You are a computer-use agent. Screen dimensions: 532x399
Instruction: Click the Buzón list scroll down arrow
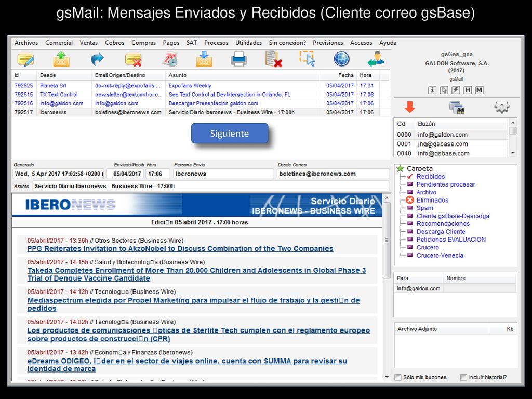[x=513, y=153]
